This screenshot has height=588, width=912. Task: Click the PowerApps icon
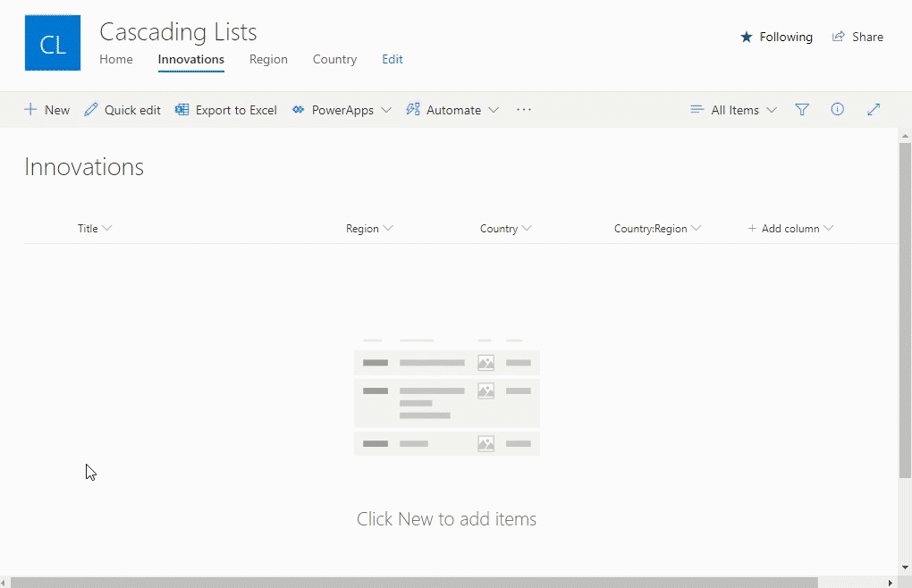(297, 109)
